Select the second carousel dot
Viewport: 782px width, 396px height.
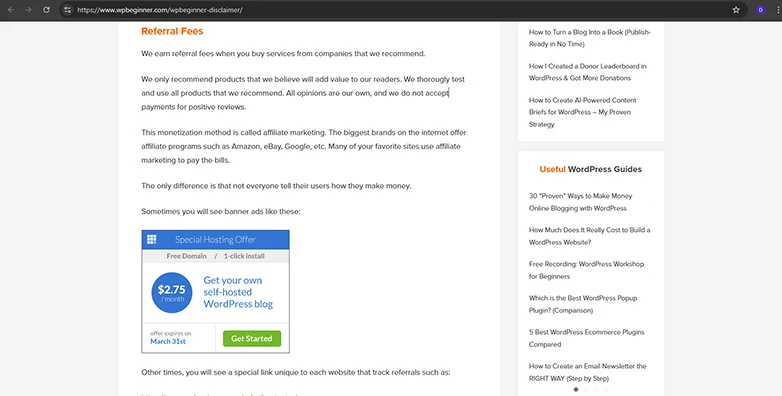coord(586,390)
